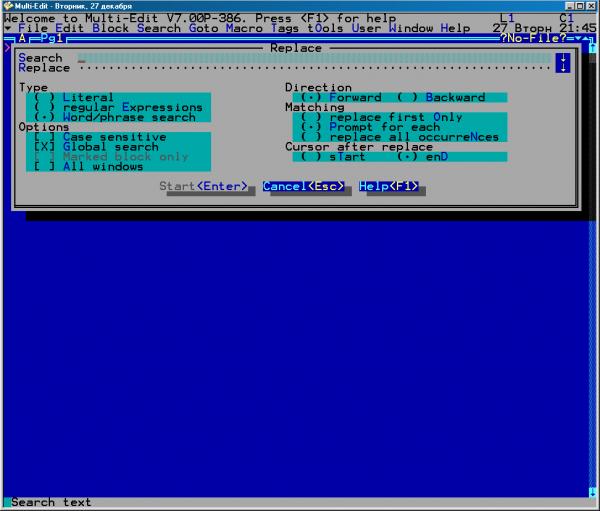The width and height of the screenshot is (600, 511).
Task: Select Word/phrase search type
Action: 115,117
